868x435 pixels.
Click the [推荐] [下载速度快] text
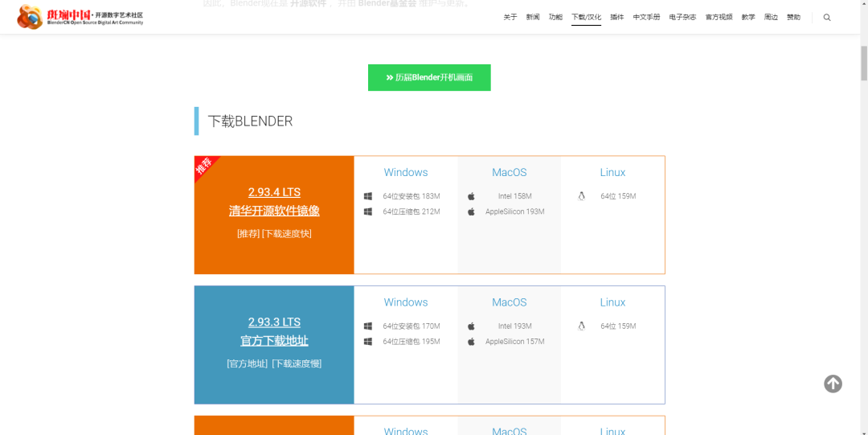(x=274, y=233)
